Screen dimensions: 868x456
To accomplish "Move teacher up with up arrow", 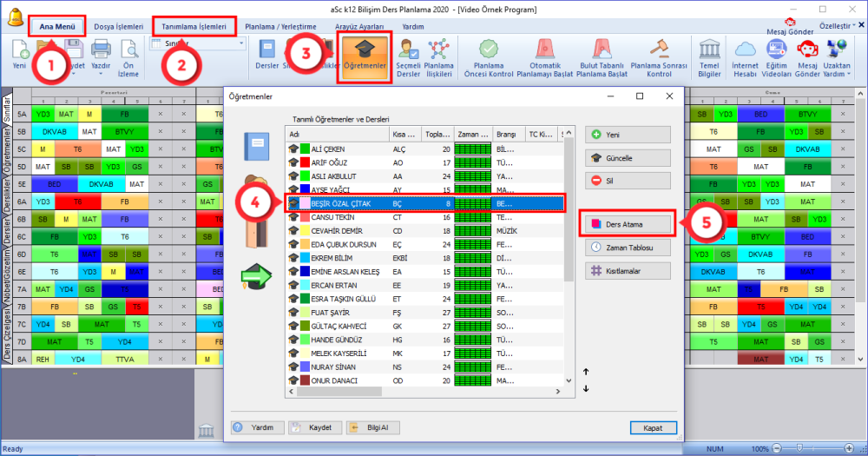I will (x=586, y=372).
